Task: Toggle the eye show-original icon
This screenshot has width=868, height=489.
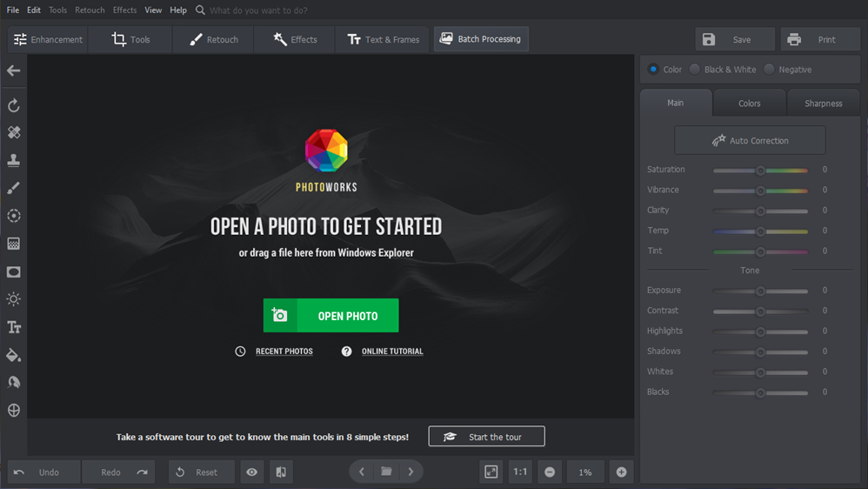Action: [252, 472]
